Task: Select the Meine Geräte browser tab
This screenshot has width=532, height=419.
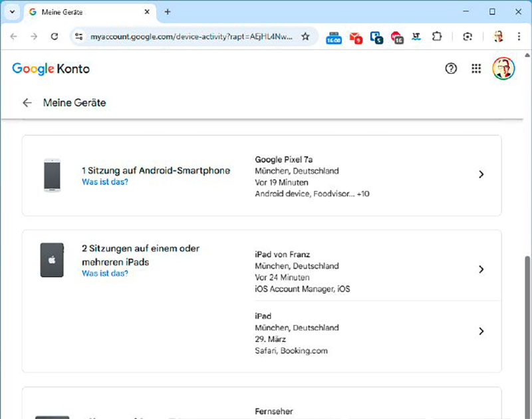Action: (90, 12)
